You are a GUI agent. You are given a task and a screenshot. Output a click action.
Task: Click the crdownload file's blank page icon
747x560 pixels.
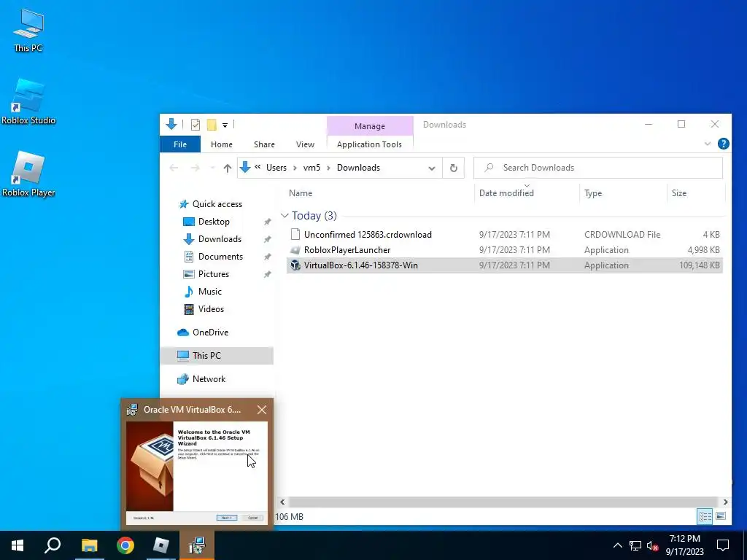click(295, 234)
